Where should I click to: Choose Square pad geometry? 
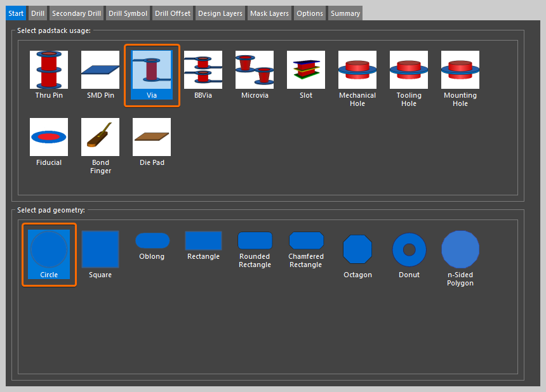[x=100, y=249]
